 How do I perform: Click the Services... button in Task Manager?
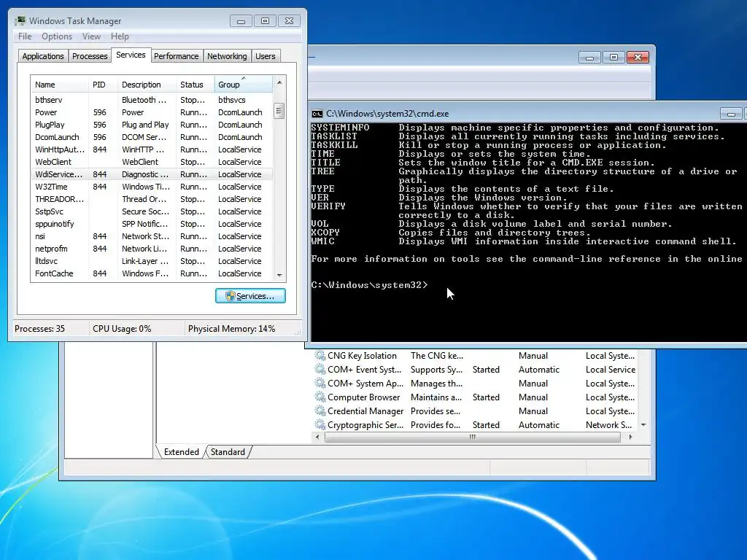pos(251,296)
